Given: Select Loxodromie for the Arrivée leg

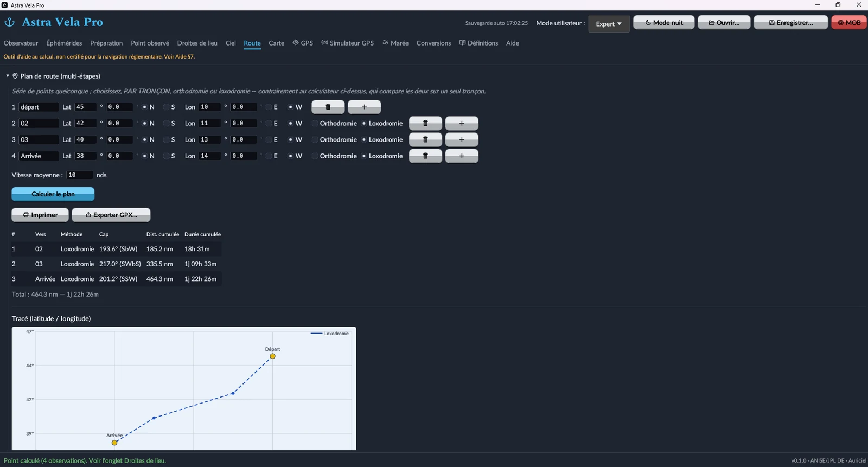Looking at the screenshot, I should point(382,156).
